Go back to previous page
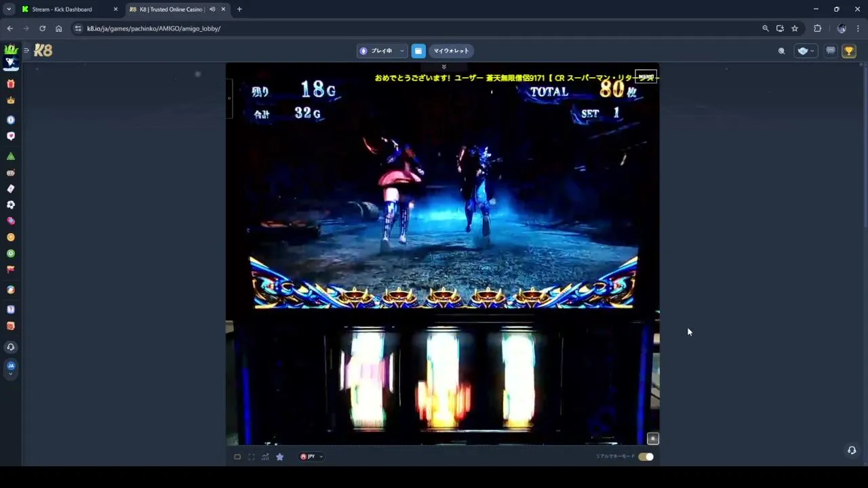 9,28
